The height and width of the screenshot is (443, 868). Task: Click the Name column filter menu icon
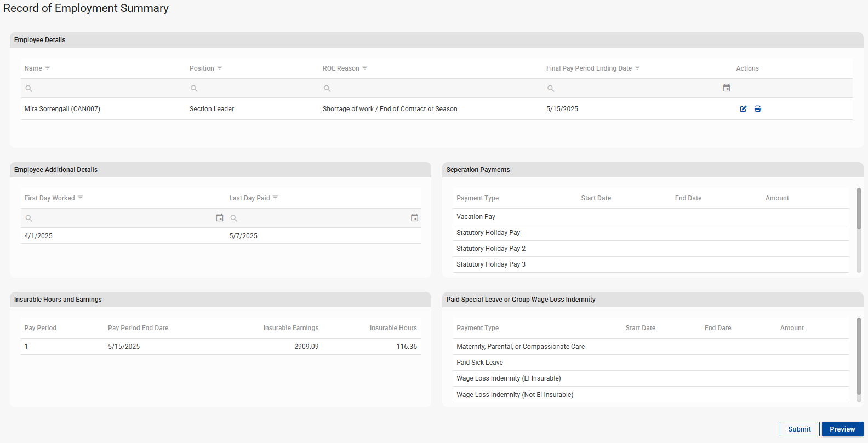point(48,68)
